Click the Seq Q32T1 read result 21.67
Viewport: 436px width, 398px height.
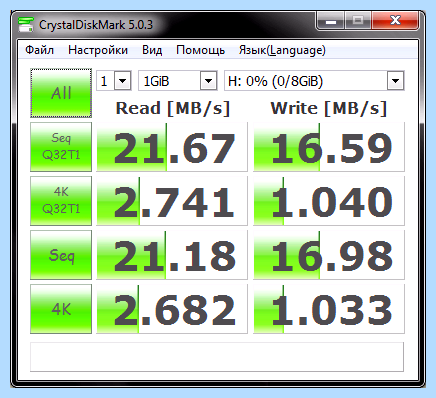tap(172, 147)
